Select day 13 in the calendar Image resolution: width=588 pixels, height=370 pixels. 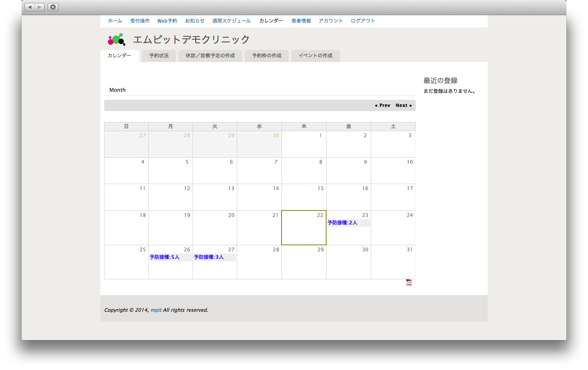[215, 197]
